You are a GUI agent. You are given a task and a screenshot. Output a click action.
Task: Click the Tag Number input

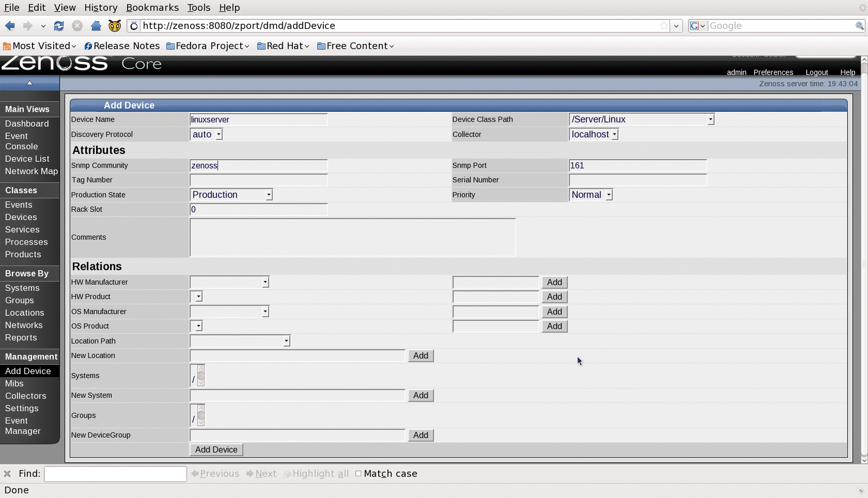click(259, 180)
